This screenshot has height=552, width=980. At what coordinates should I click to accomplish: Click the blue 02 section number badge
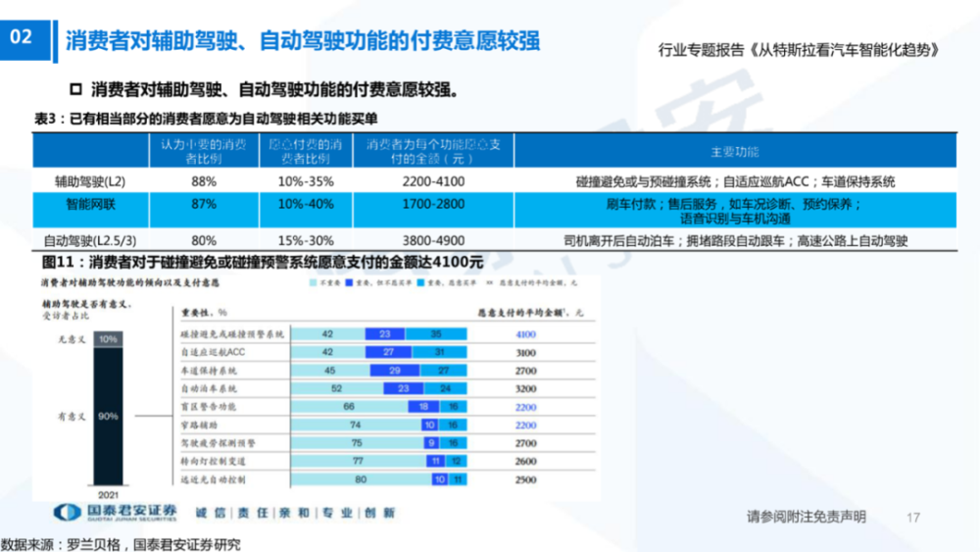tap(25, 40)
